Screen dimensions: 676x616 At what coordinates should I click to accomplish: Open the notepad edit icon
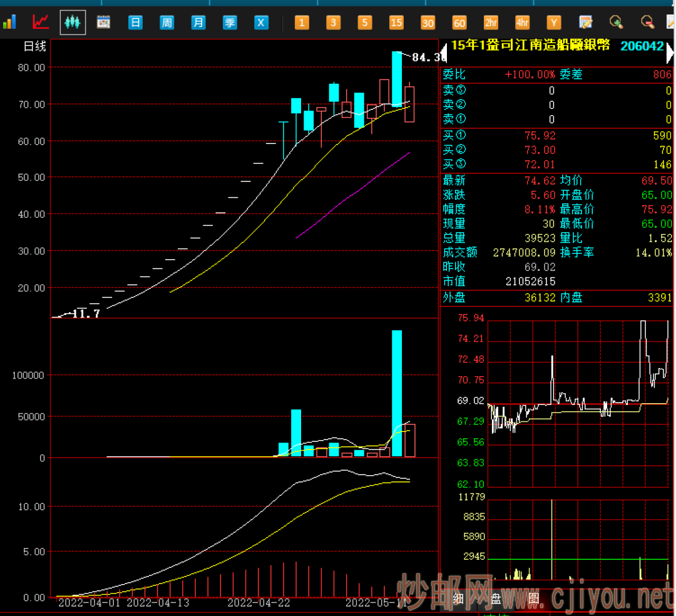586,23
